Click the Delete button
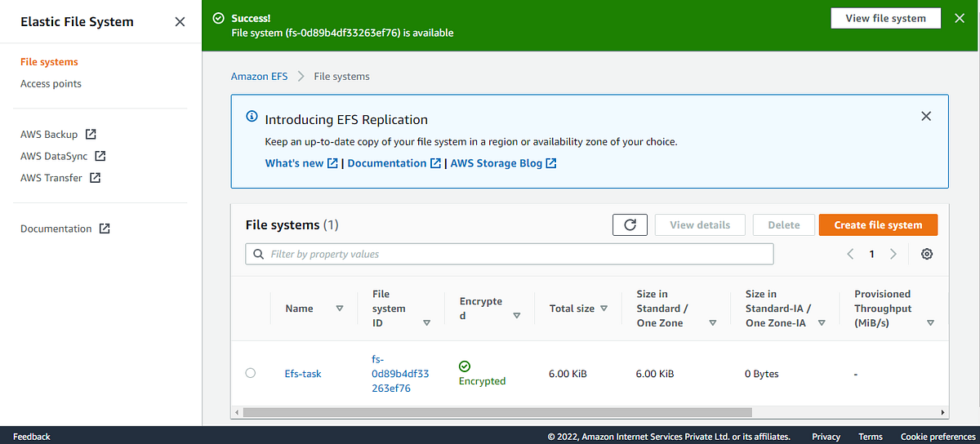This screenshot has height=444, width=980. [x=784, y=225]
